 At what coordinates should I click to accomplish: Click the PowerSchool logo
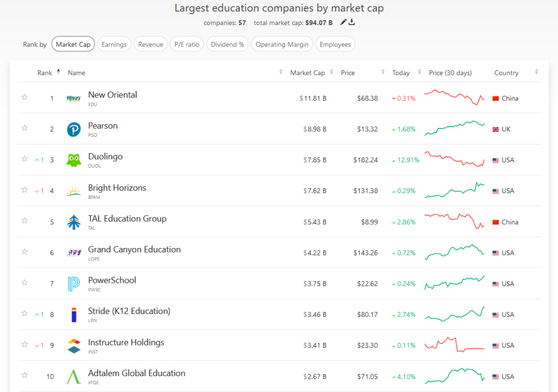(74, 284)
